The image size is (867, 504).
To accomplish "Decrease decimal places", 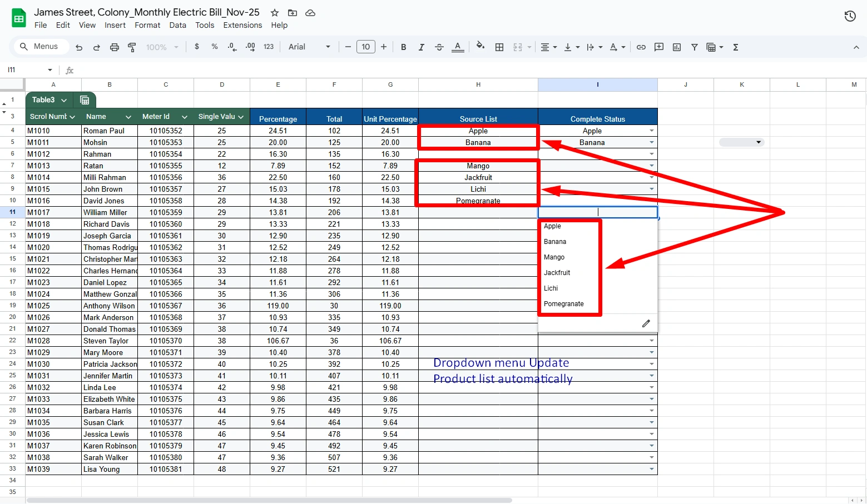I will pos(232,47).
